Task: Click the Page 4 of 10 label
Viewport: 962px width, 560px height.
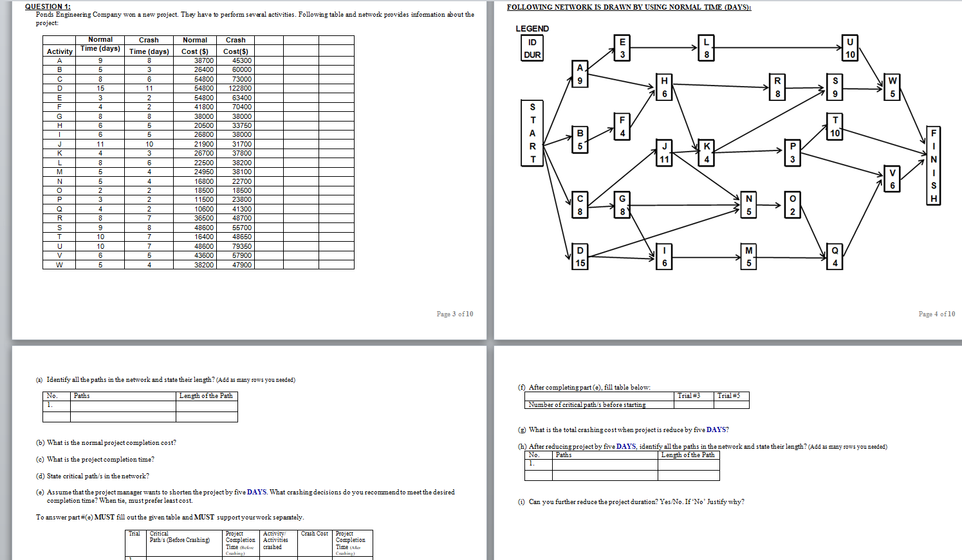Action: point(938,314)
